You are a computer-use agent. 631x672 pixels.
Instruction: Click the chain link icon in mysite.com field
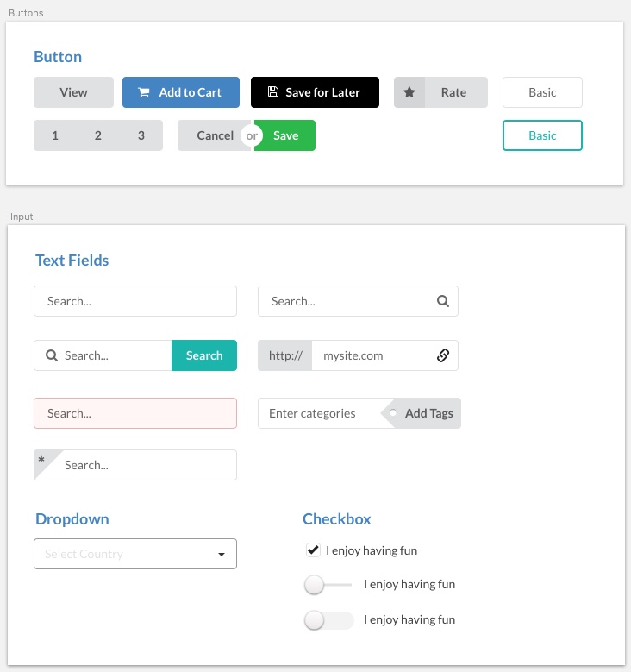tap(443, 355)
